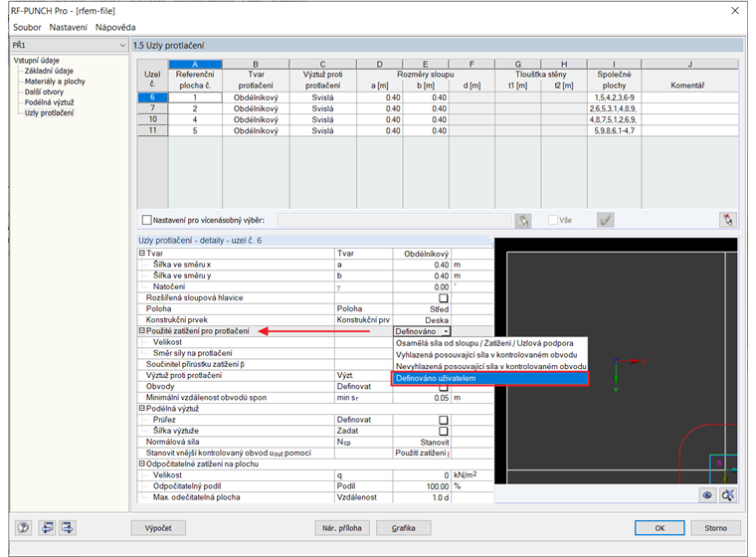This screenshot has height=557, width=756.
Task: Click the multiple selection input field
Action: 394,221
